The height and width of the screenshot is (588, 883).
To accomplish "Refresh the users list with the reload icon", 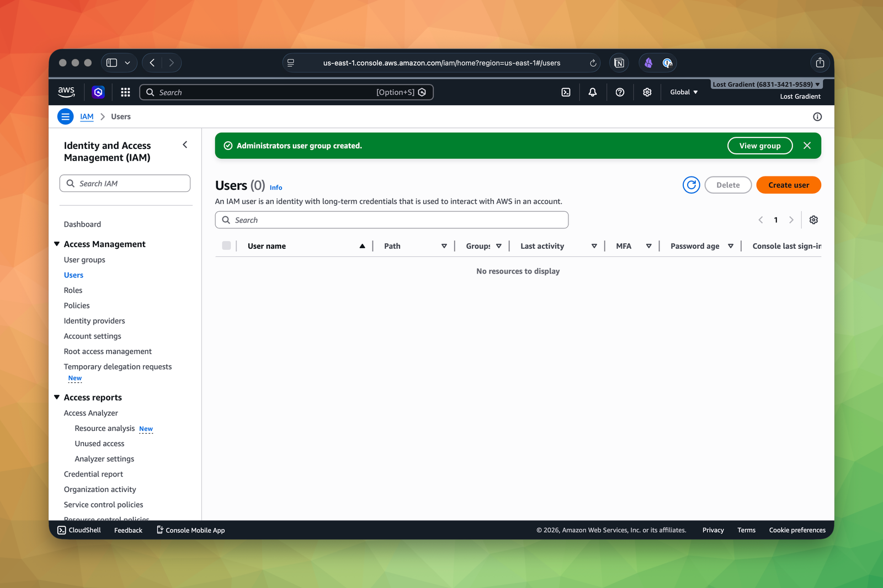I will point(691,185).
